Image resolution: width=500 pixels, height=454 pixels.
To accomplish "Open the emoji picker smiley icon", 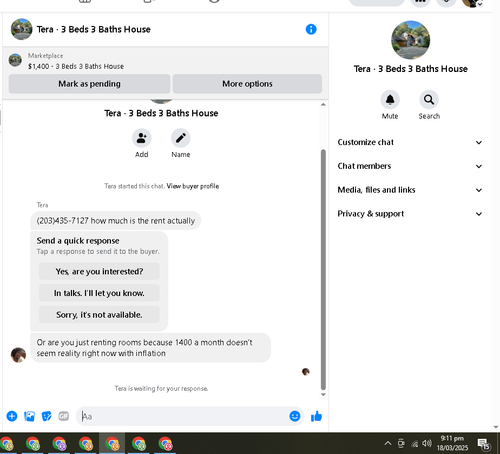I will click(x=295, y=416).
